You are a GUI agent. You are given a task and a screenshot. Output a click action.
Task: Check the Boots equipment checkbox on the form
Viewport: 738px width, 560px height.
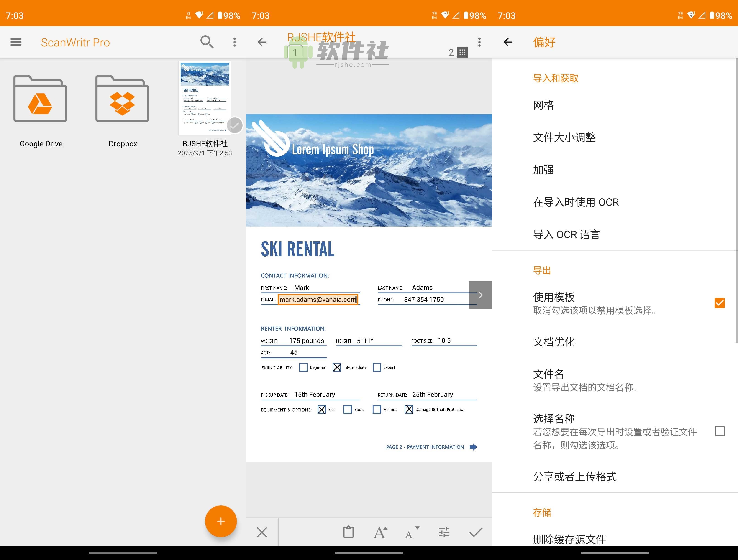click(348, 409)
